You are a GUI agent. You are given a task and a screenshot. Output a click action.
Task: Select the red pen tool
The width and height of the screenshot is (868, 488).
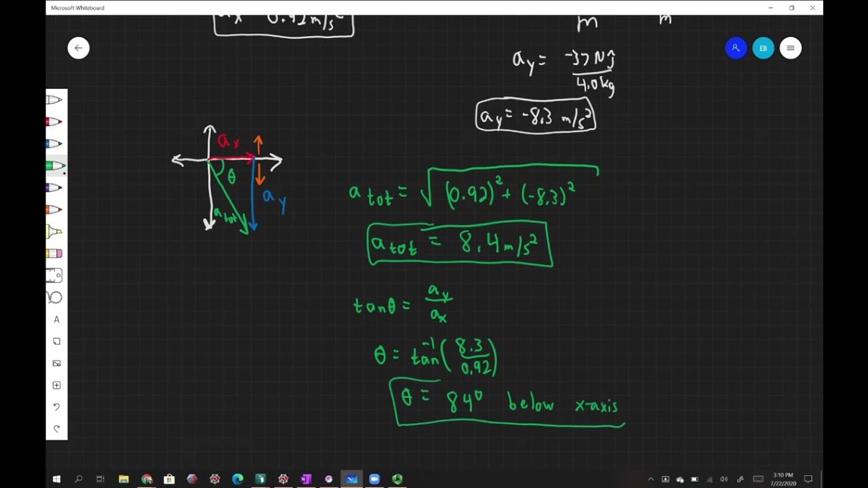click(56, 122)
